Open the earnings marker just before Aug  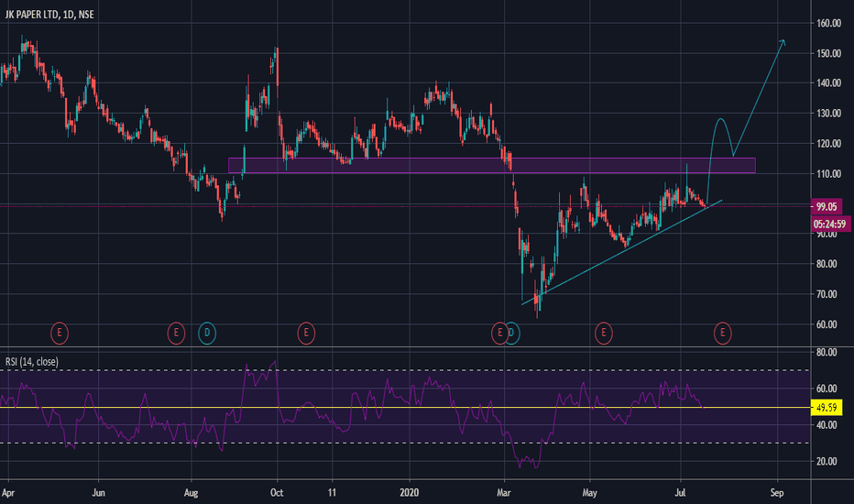click(x=176, y=333)
